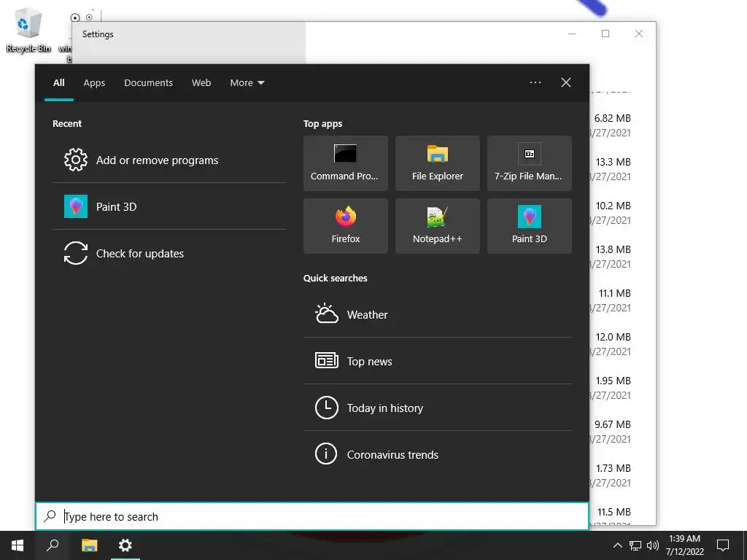Image resolution: width=747 pixels, height=560 pixels.
Task: Select Settings gear icon on taskbar
Action: coord(125,545)
